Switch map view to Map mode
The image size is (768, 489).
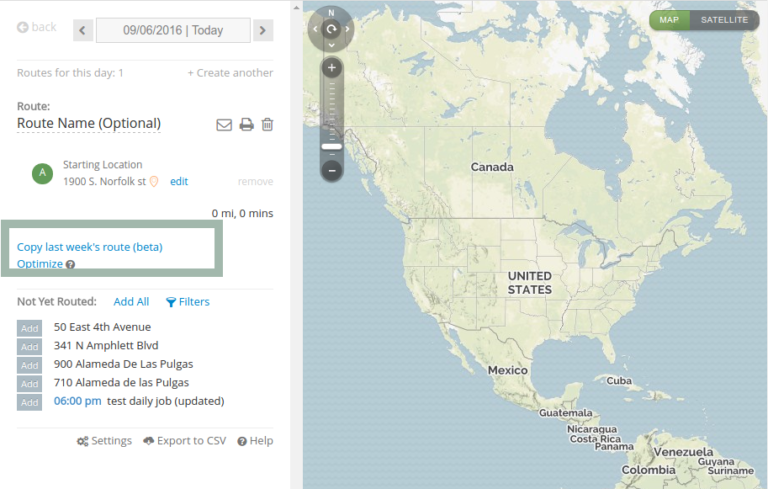point(669,20)
